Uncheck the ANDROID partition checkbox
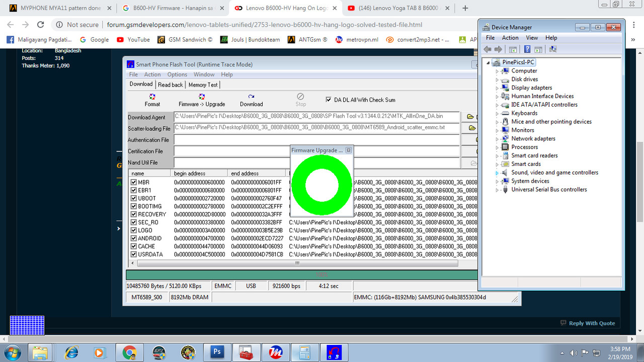This screenshot has width=644, height=362. [134, 238]
